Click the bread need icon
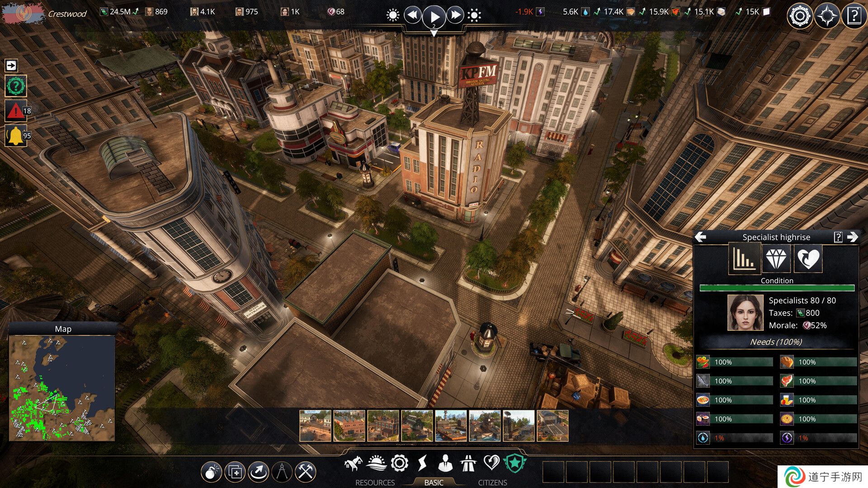The width and height of the screenshot is (868, 488). click(x=787, y=362)
